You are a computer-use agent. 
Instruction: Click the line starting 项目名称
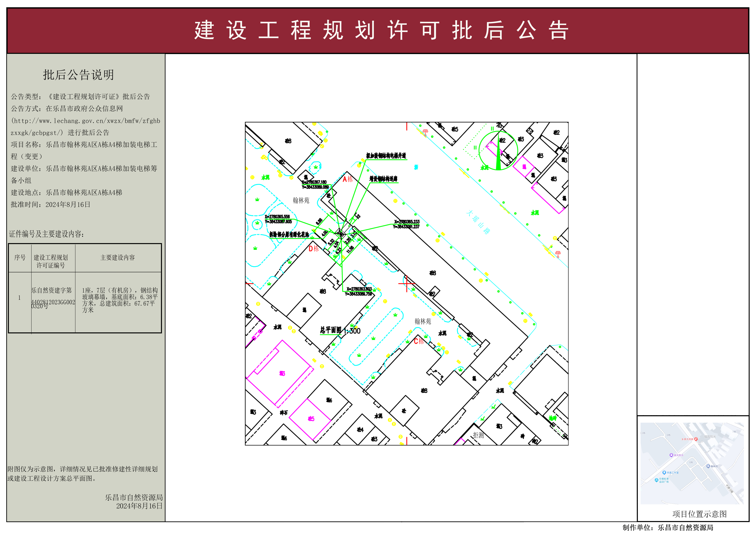pyautogui.click(x=84, y=150)
